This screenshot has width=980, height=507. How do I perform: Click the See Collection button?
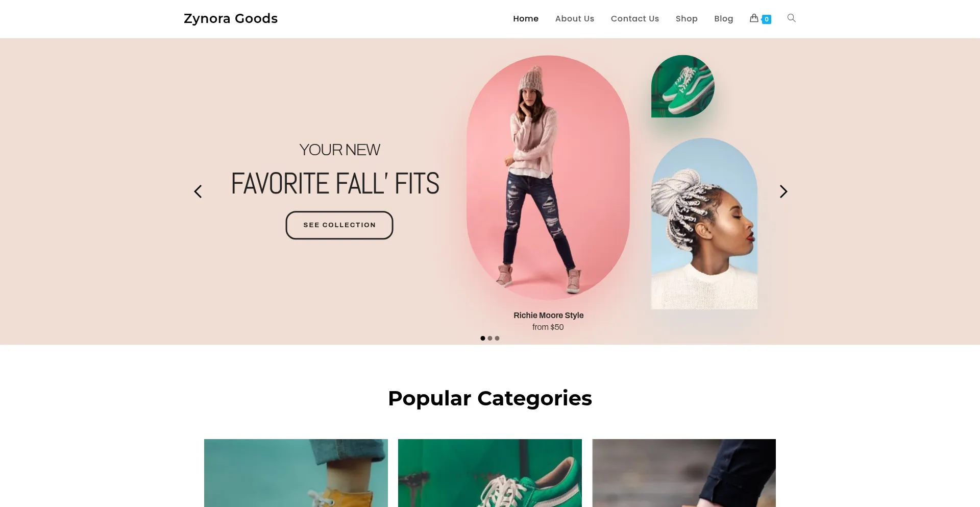339,225
